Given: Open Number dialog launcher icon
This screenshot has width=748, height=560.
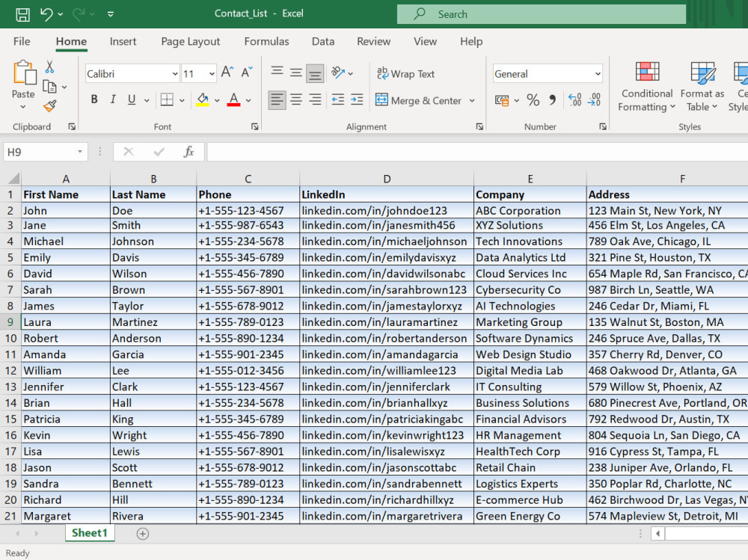Looking at the screenshot, I should [603, 126].
